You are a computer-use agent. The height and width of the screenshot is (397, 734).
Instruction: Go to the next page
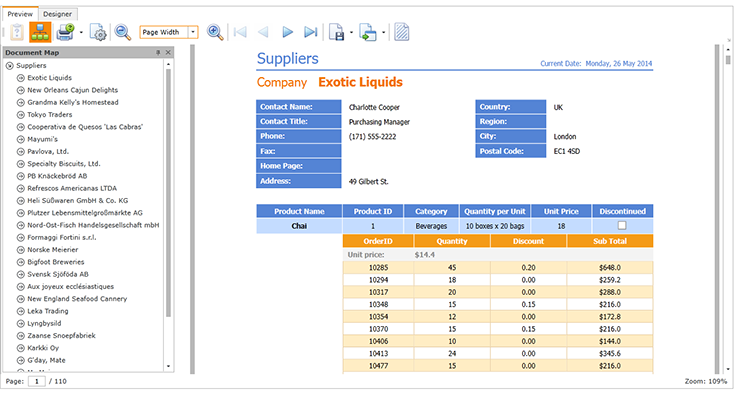(x=287, y=32)
